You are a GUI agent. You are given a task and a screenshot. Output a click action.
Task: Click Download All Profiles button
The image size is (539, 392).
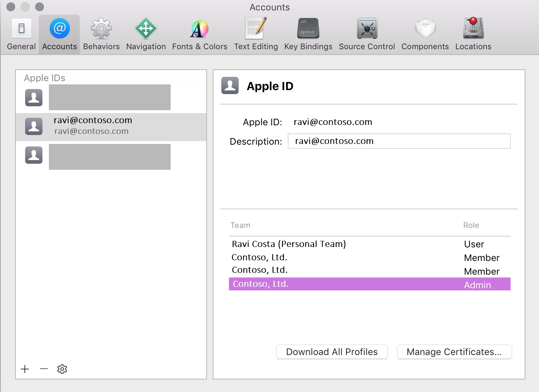click(x=332, y=352)
